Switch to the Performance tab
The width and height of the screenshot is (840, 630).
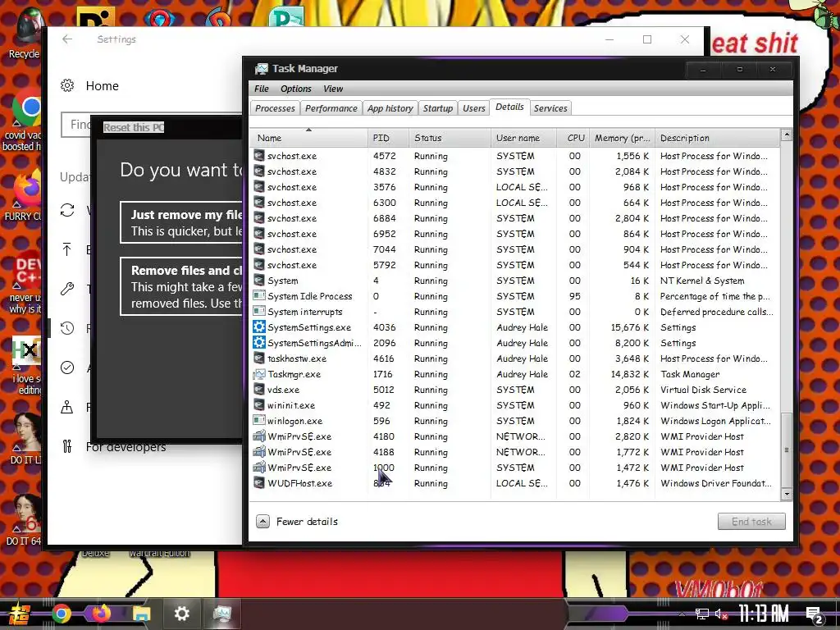coord(331,108)
